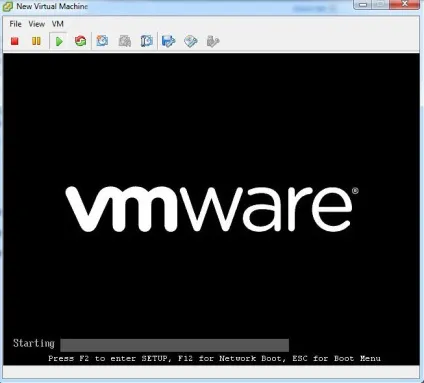Click the grey Starting progress bar

point(174,345)
